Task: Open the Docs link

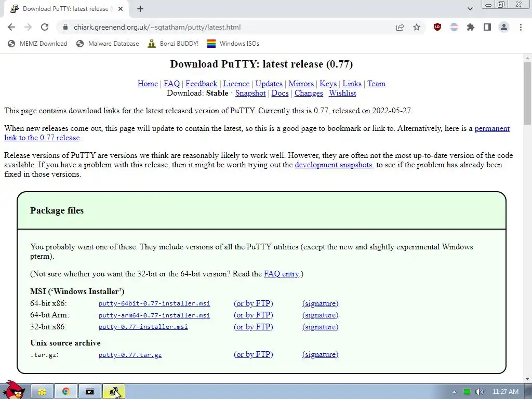Action: coord(280,93)
